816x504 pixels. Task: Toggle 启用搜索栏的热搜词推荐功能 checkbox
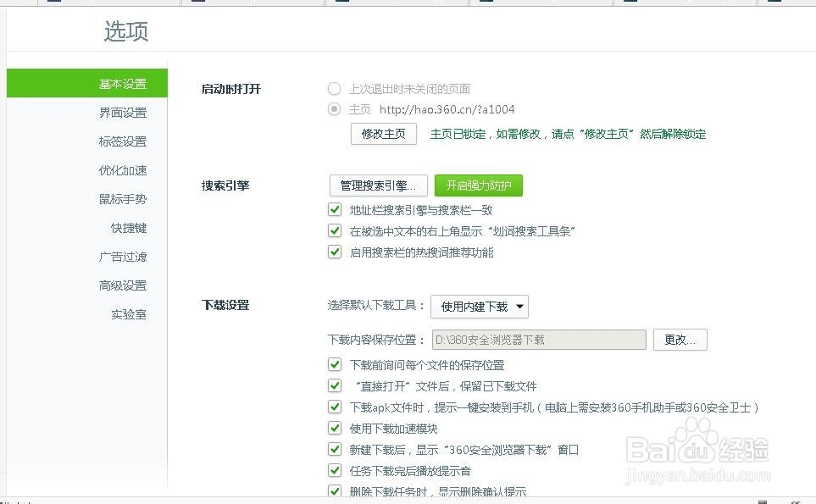pos(335,252)
